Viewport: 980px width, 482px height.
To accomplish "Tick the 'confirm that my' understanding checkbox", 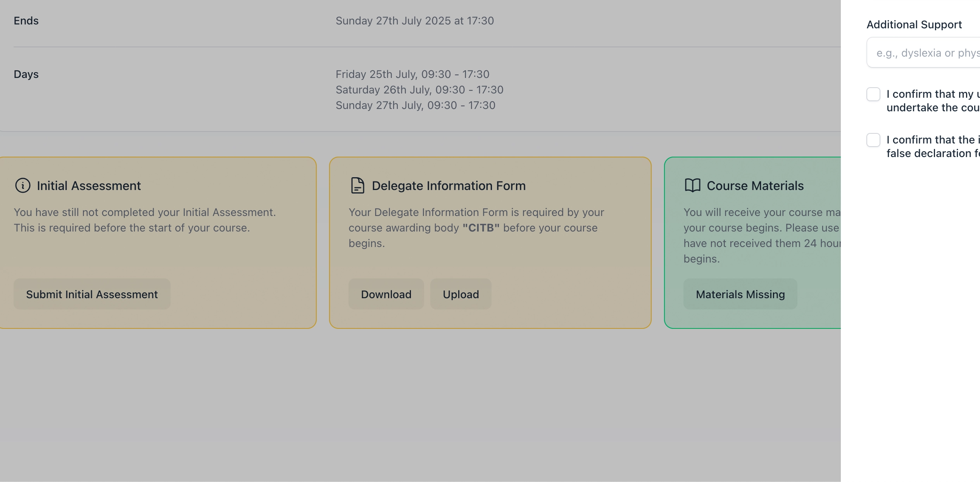I will tap(873, 94).
